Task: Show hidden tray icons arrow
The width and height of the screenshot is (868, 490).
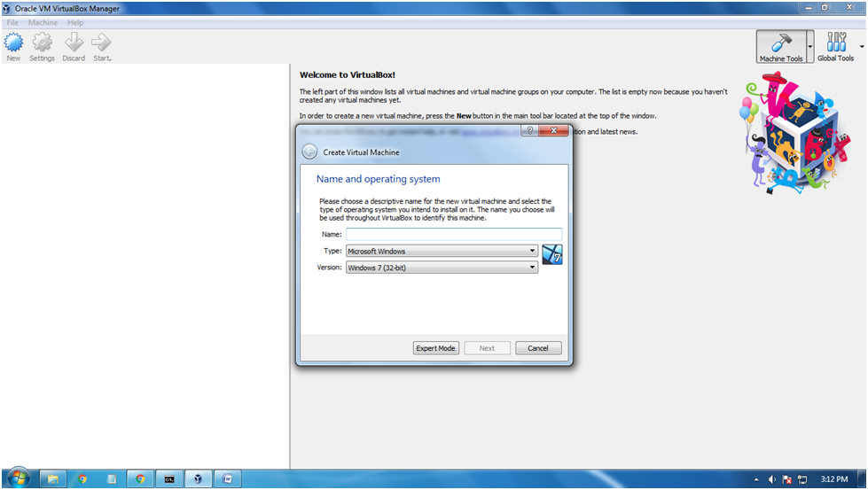Action: pyautogui.click(x=756, y=479)
